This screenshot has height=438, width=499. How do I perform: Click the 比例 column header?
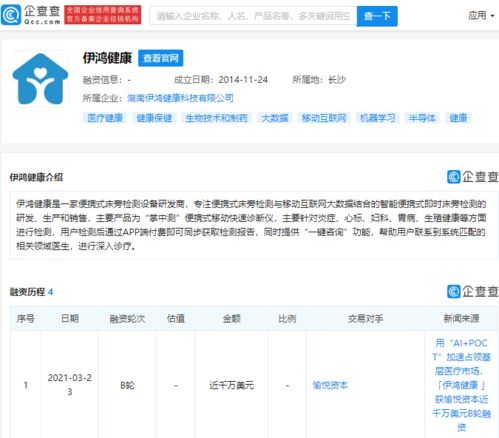(287, 319)
